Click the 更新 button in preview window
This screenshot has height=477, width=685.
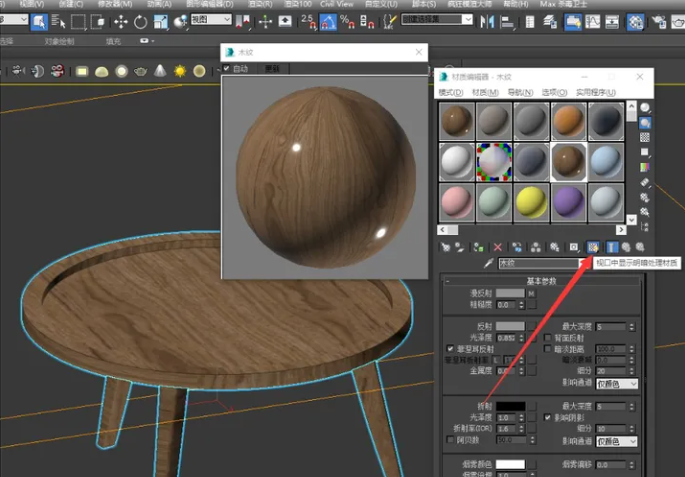pyautogui.click(x=272, y=69)
